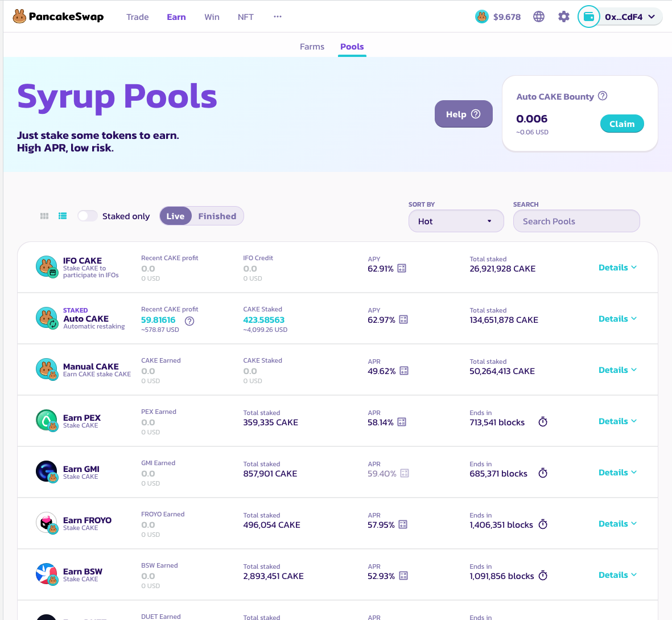The height and width of the screenshot is (620, 672).
Task: Expand Details for Auto CAKE pool
Action: pyautogui.click(x=617, y=319)
